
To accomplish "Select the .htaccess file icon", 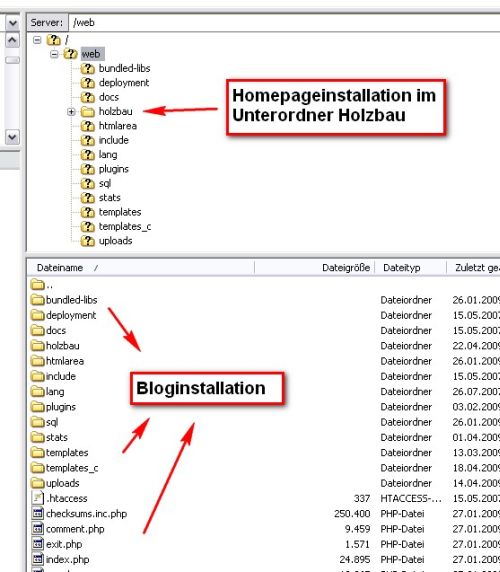I will (x=38, y=498).
